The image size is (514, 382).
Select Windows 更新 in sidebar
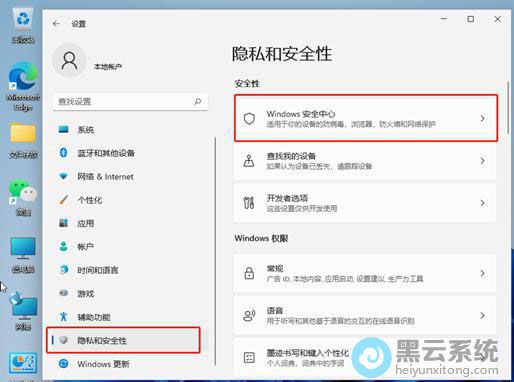(130, 363)
